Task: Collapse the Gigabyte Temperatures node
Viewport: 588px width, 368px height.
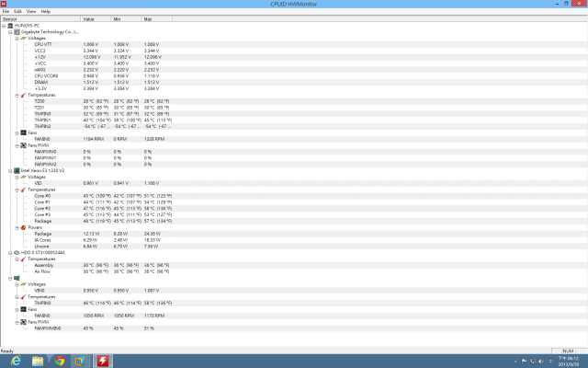Action: 17,95
